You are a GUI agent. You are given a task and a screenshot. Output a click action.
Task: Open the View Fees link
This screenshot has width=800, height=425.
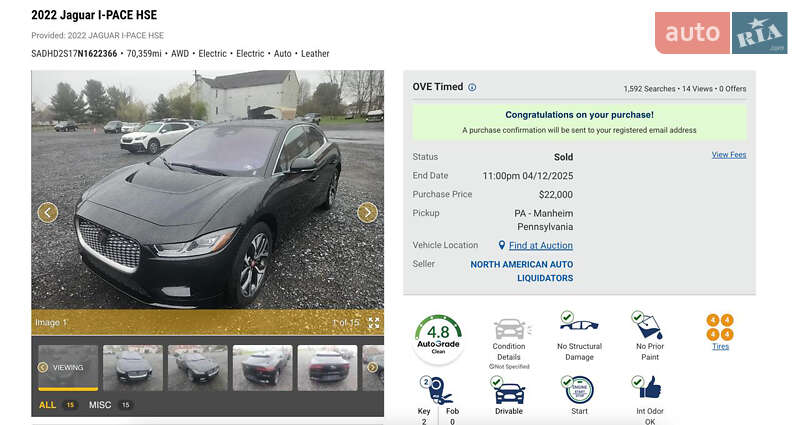pos(729,155)
